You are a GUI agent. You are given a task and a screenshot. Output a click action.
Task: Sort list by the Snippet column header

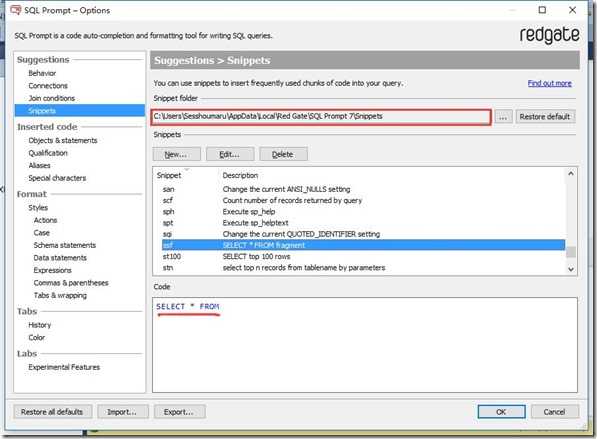point(169,176)
